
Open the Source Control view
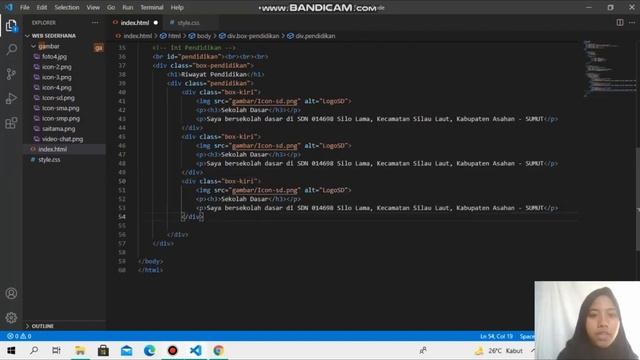[x=11, y=74]
